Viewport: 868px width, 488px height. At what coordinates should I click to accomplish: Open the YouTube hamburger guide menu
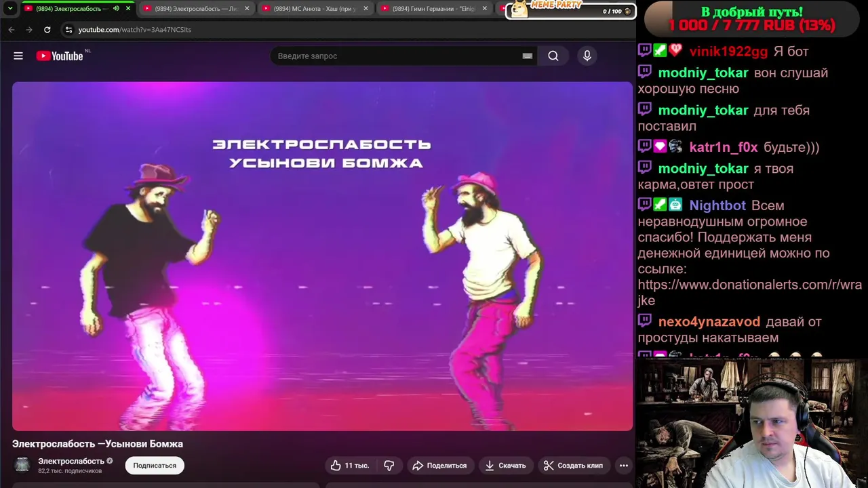click(18, 56)
